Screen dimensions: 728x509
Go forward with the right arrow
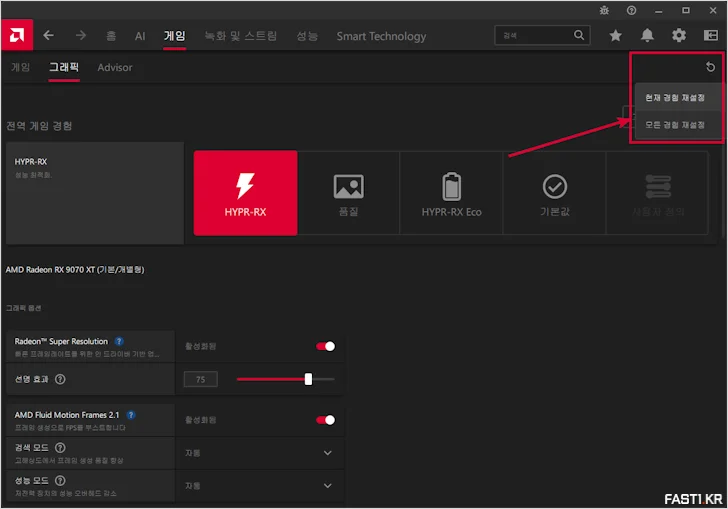(81, 35)
